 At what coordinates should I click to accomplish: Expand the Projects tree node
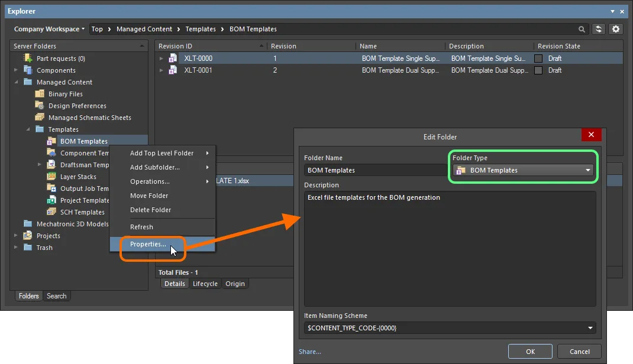pyautogui.click(x=16, y=236)
